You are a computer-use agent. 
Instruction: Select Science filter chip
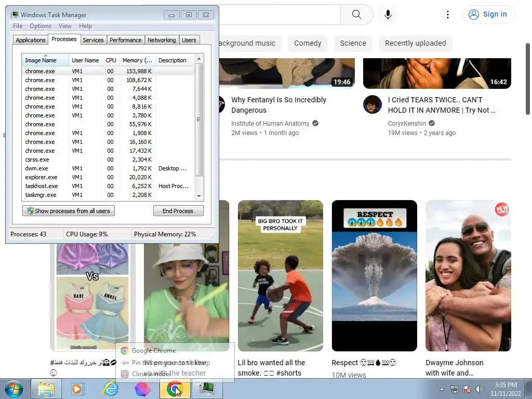click(353, 43)
